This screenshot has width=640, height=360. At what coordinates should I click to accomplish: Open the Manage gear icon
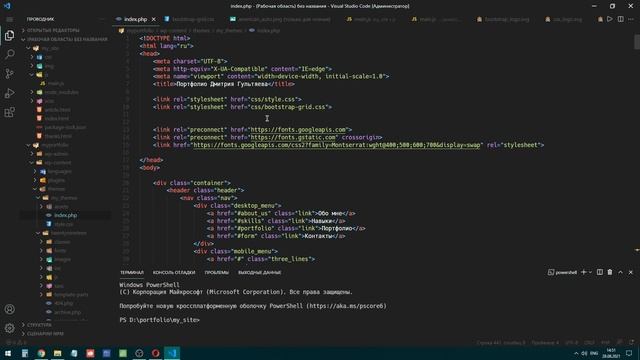(x=9, y=327)
